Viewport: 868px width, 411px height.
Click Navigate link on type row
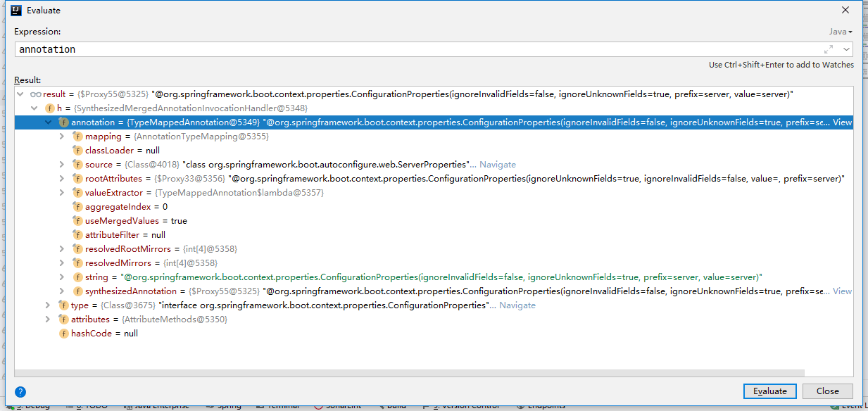coord(517,305)
